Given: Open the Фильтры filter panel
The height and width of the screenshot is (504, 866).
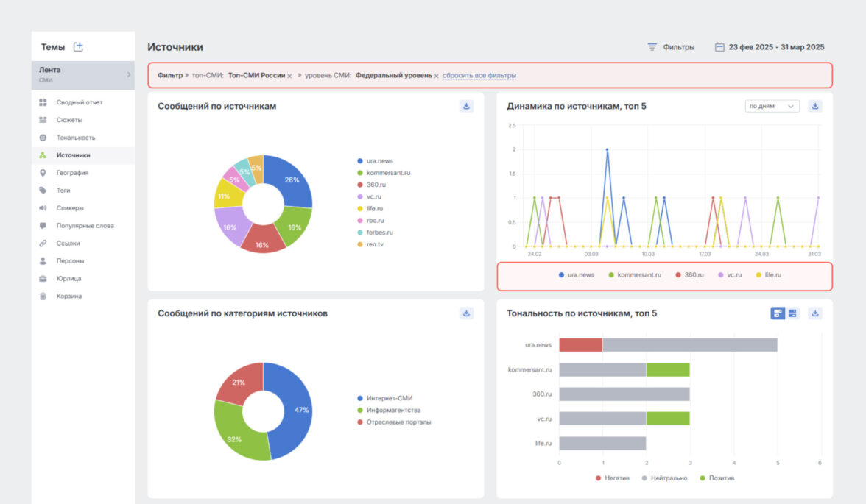Looking at the screenshot, I should tap(671, 47).
